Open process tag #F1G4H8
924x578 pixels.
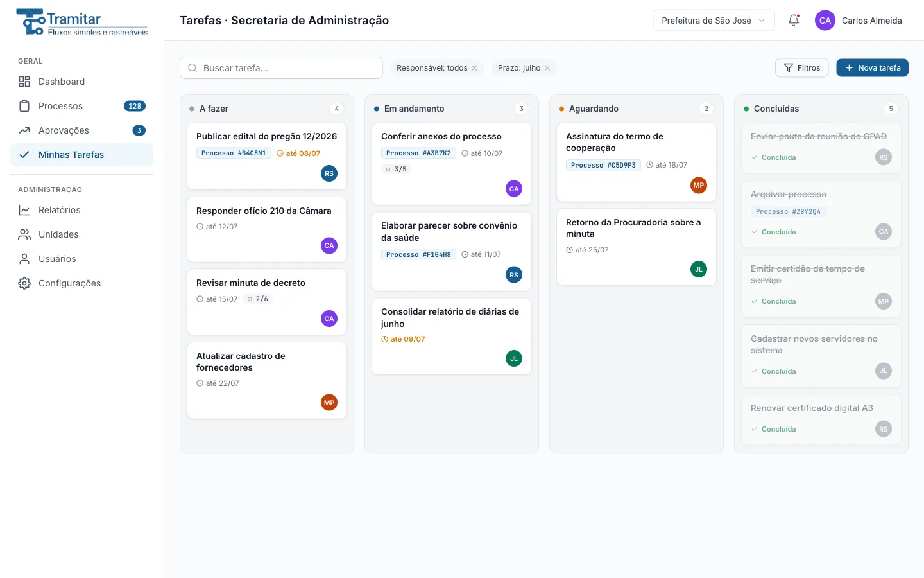pos(418,255)
